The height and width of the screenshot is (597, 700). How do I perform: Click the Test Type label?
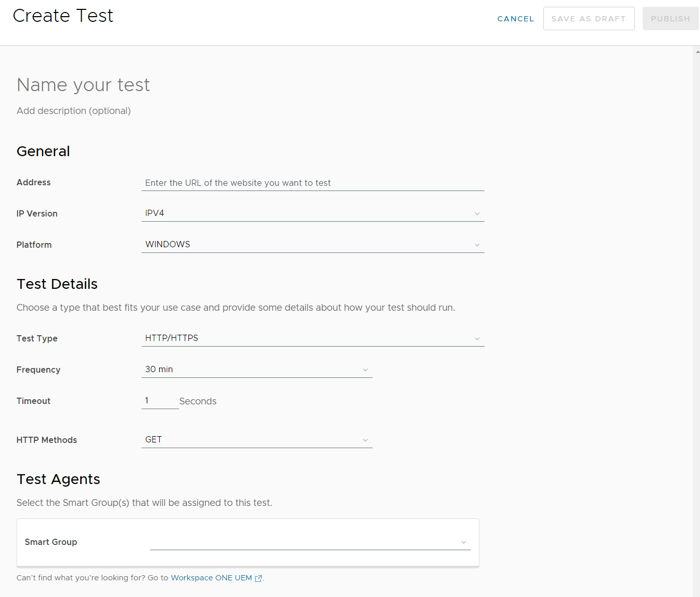pos(37,339)
